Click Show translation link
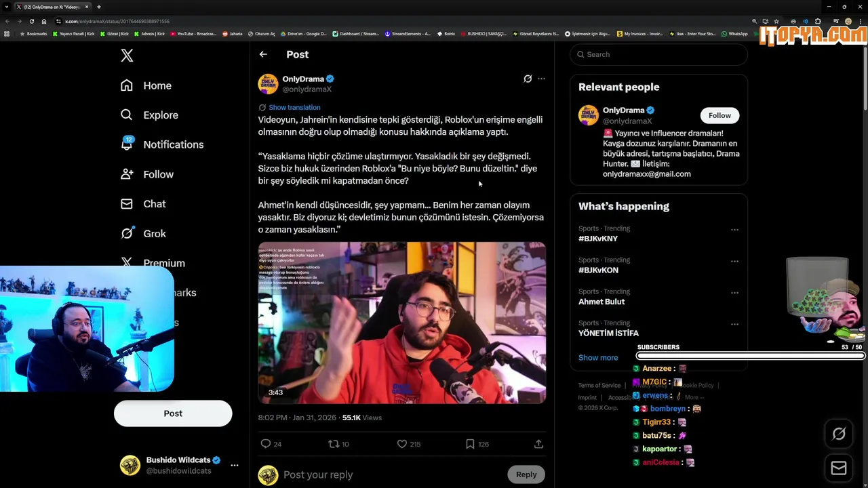 tap(294, 107)
